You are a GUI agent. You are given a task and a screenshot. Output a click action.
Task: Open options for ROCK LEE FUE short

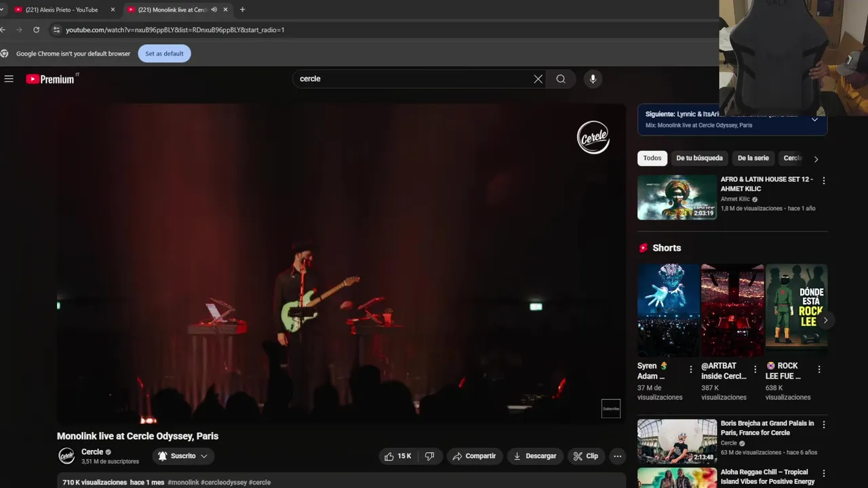coord(818,369)
